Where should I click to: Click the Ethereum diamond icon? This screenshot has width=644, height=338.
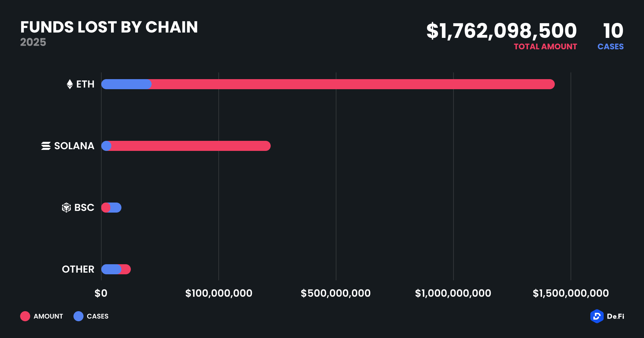[70, 84]
